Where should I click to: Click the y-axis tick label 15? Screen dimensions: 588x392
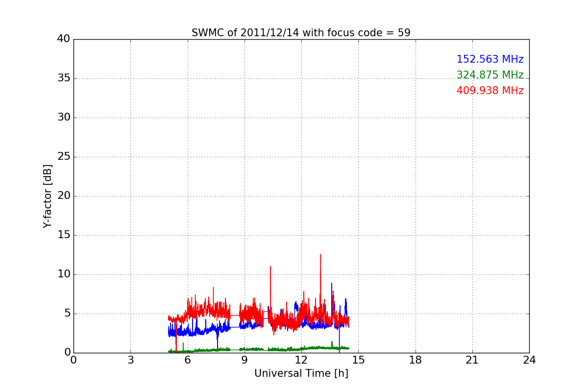pyautogui.click(x=64, y=235)
